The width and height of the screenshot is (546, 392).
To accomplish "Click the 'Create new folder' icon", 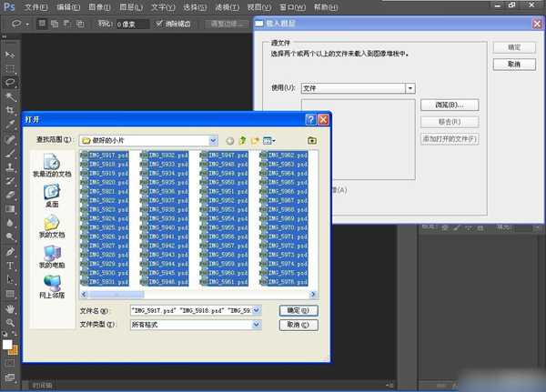I will tap(255, 140).
